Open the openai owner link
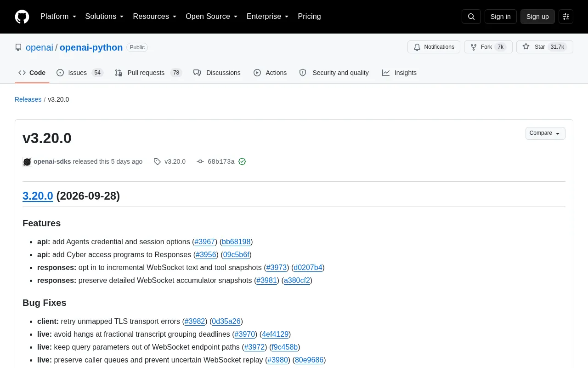This screenshot has width=588, height=368. (40, 47)
